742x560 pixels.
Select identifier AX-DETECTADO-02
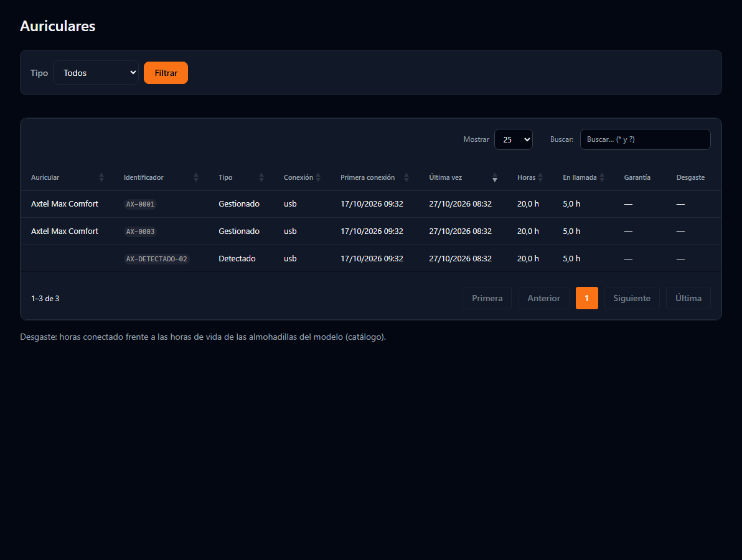[157, 259]
